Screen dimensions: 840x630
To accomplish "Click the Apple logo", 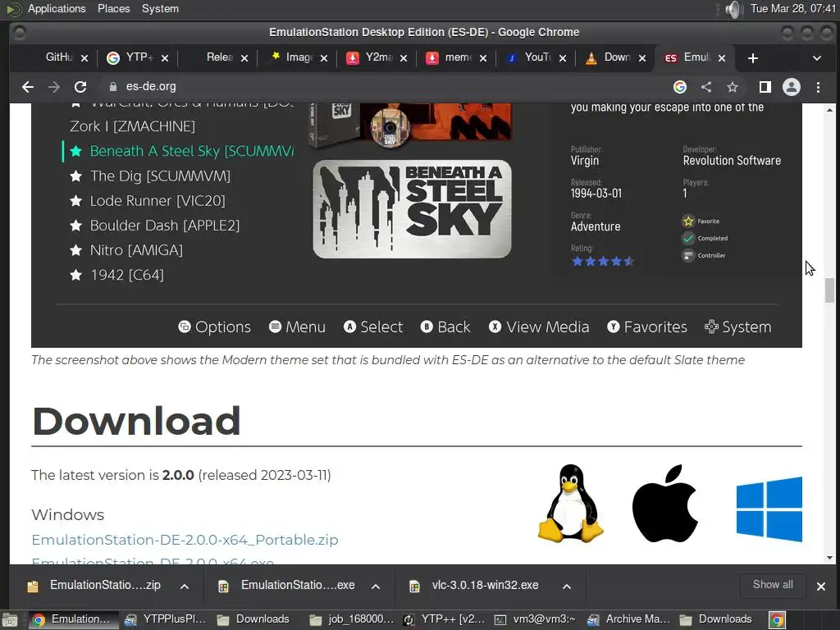I will (x=665, y=504).
